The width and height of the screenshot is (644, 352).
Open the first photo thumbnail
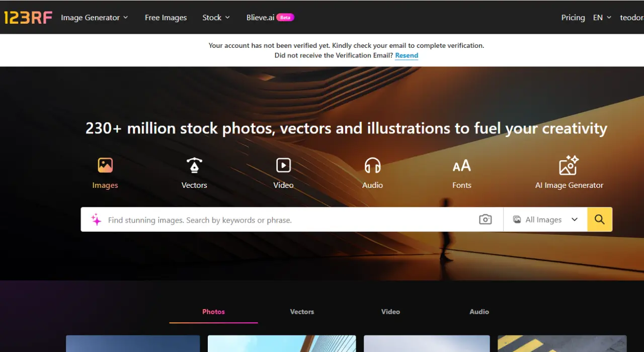pyautogui.click(x=133, y=343)
